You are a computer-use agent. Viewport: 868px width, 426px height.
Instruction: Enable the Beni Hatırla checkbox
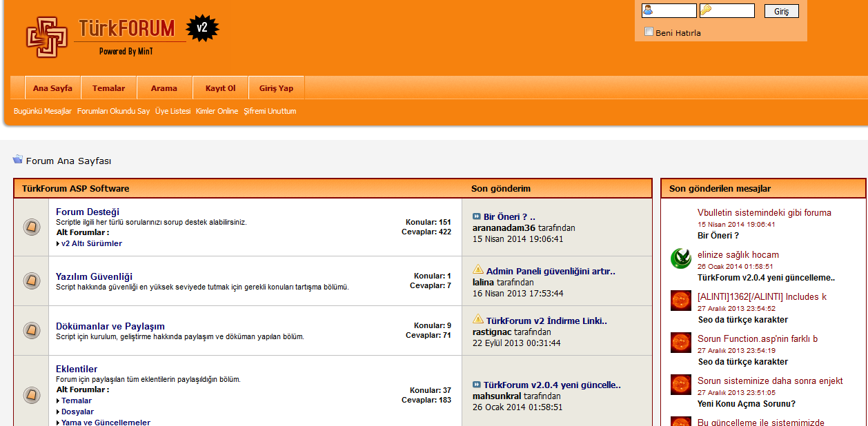pos(649,32)
